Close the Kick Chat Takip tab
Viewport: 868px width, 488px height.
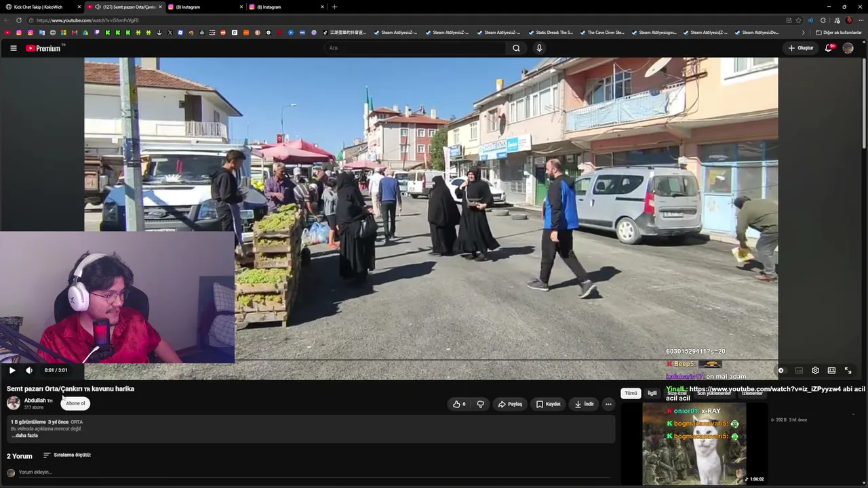click(79, 7)
